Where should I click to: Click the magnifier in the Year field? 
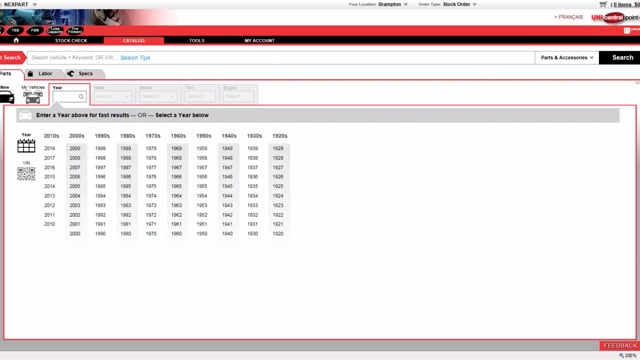pyautogui.click(x=81, y=97)
